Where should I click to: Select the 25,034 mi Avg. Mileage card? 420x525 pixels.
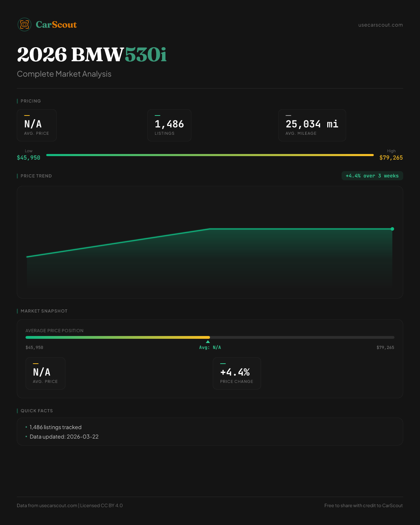pyautogui.click(x=312, y=125)
